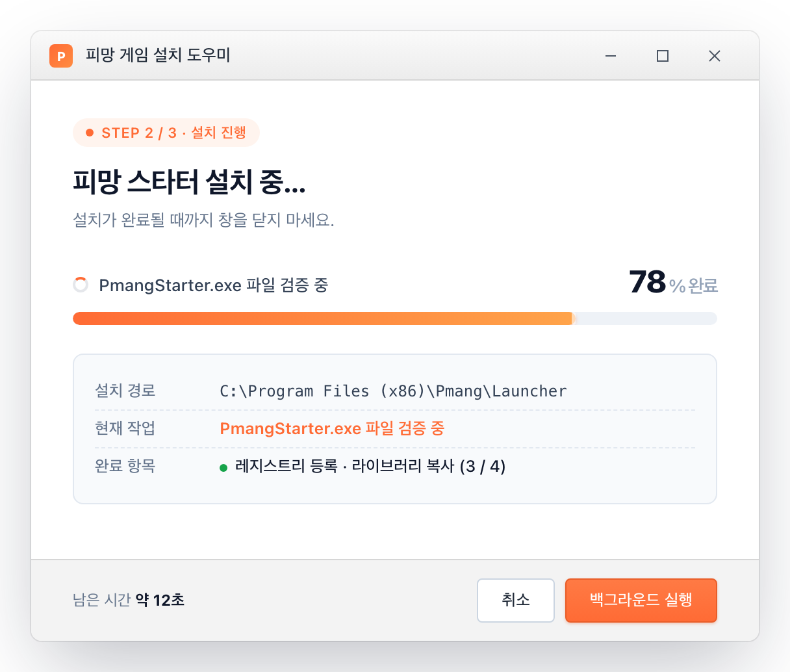The height and width of the screenshot is (672, 790).
Task: Click the 백그라운드 실행 button
Action: tap(641, 601)
